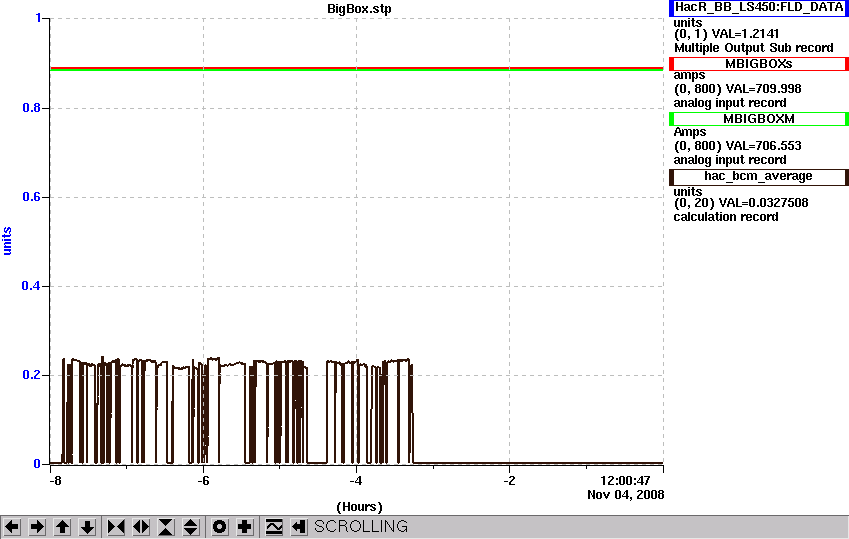Select the MBIGBOXs curve legend entry

coord(759,64)
